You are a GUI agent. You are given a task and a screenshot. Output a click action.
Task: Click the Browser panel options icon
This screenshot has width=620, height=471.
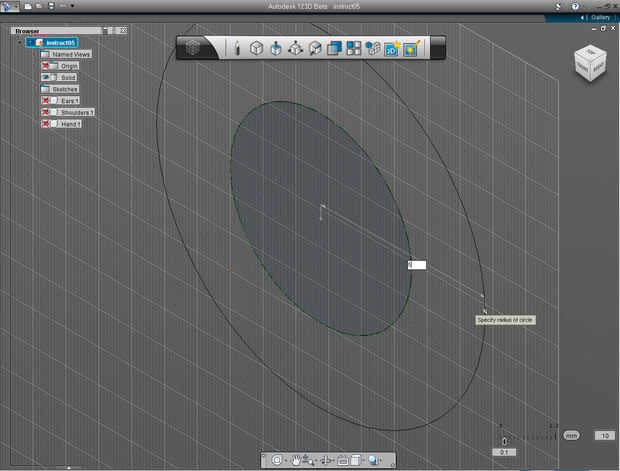pos(106,30)
